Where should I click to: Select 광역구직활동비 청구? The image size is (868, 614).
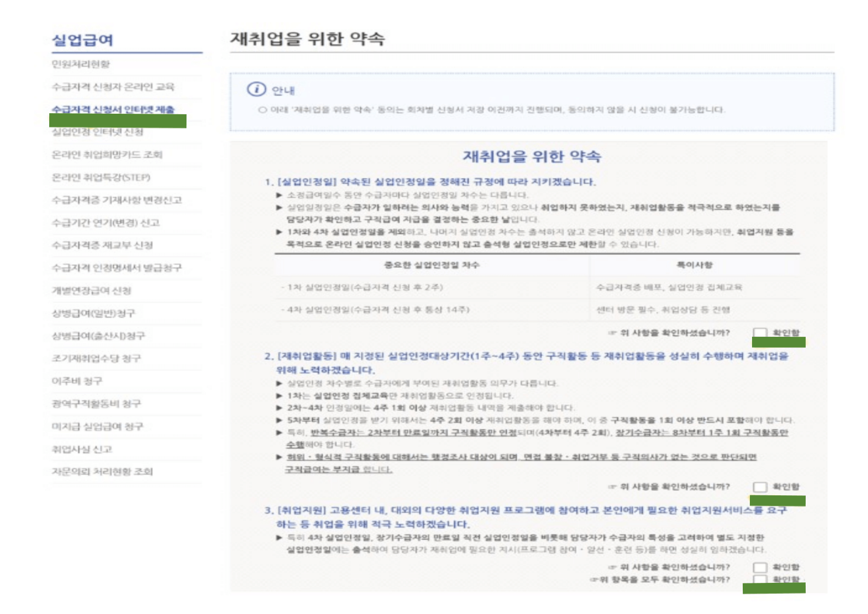96,404
